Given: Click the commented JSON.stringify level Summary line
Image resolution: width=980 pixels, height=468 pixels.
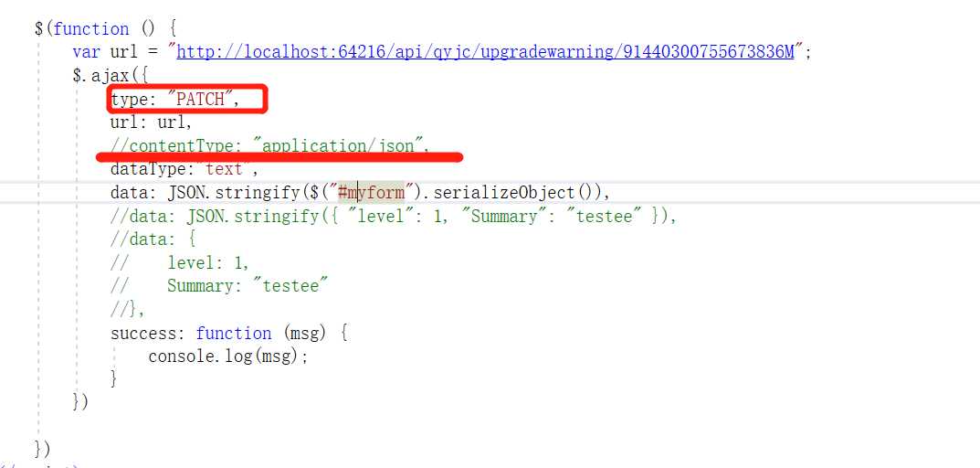Looking at the screenshot, I should point(394,217).
